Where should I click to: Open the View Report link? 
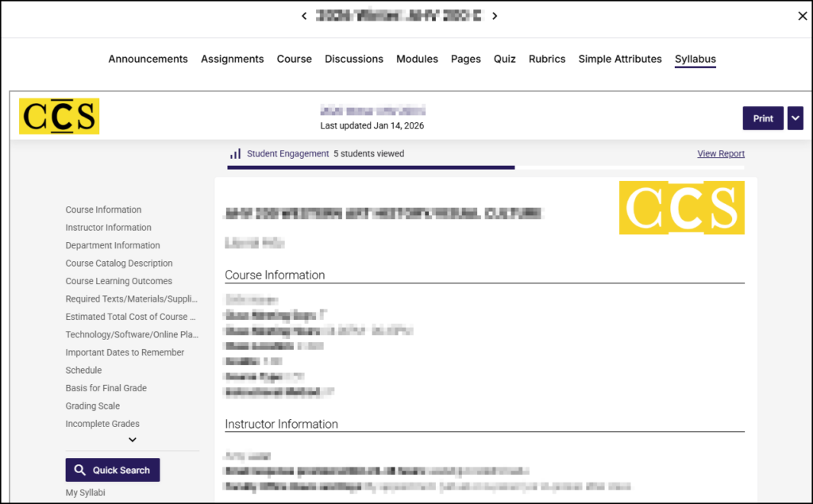(x=720, y=153)
